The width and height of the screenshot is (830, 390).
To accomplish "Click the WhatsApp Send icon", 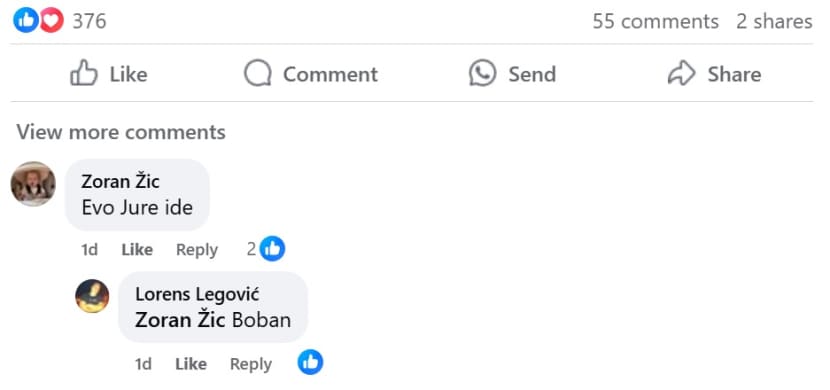I will click(x=483, y=73).
